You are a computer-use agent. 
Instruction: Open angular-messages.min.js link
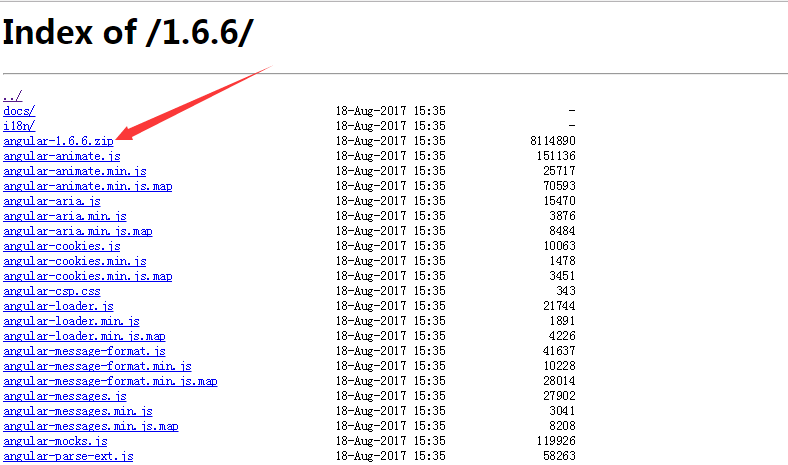point(78,412)
